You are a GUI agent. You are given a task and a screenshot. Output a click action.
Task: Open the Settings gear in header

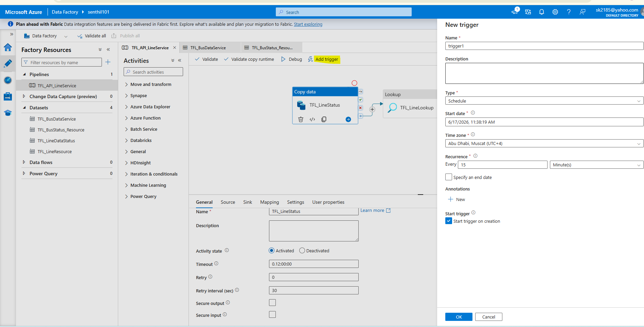click(555, 12)
